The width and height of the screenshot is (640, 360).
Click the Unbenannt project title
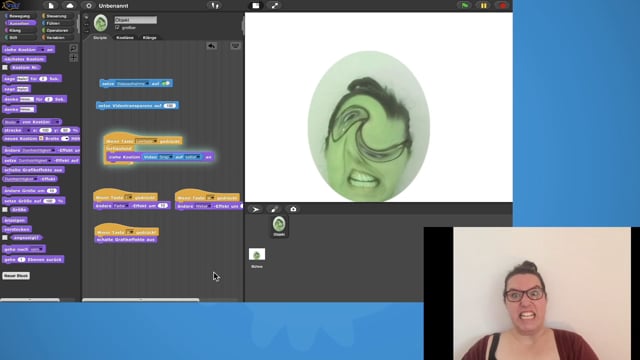point(113,6)
